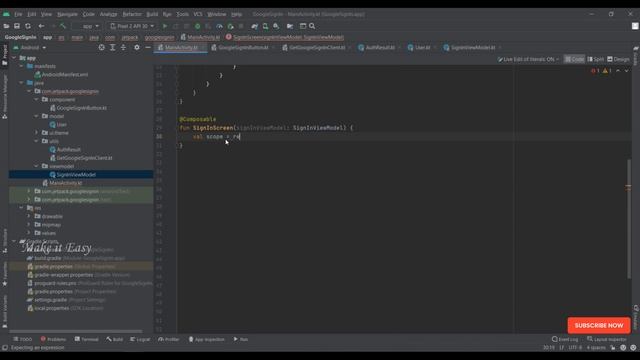Collapse the component package
640x360 pixels.
37,100
